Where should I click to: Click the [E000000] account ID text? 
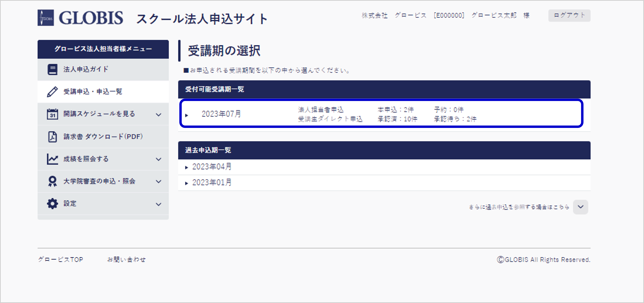(x=449, y=15)
